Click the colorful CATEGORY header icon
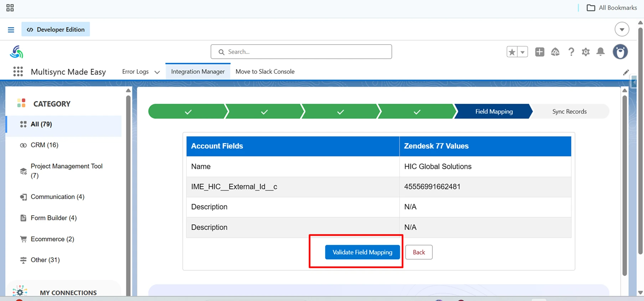This screenshot has width=644, height=301. (x=21, y=103)
